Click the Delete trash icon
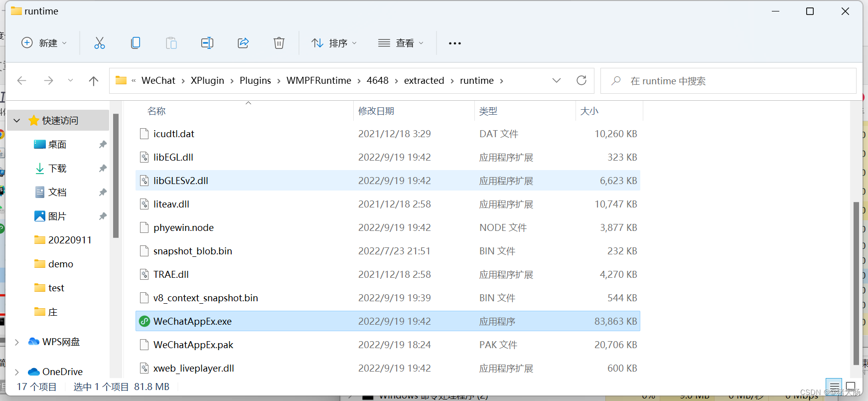The width and height of the screenshot is (868, 401). point(279,43)
